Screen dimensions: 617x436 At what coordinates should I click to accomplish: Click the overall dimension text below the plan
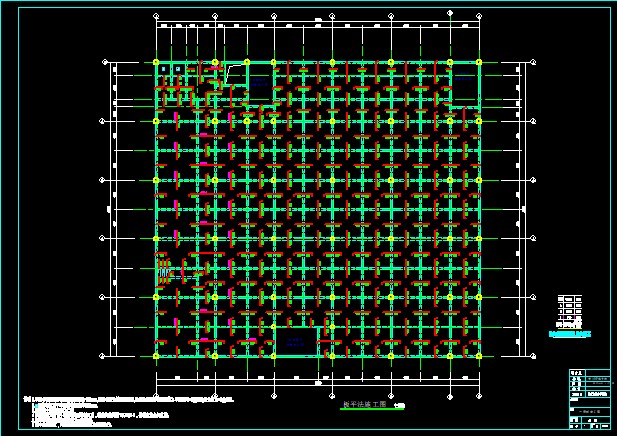point(318,383)
